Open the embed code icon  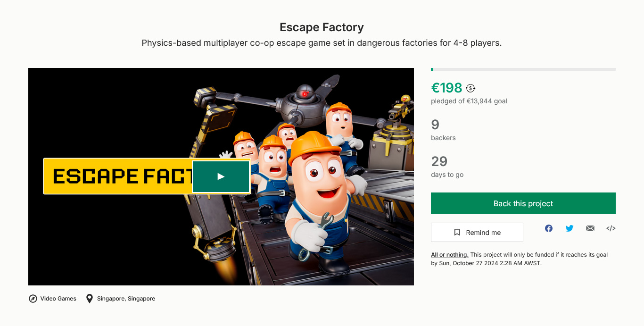pyautogui.click(x=611, y=228)
